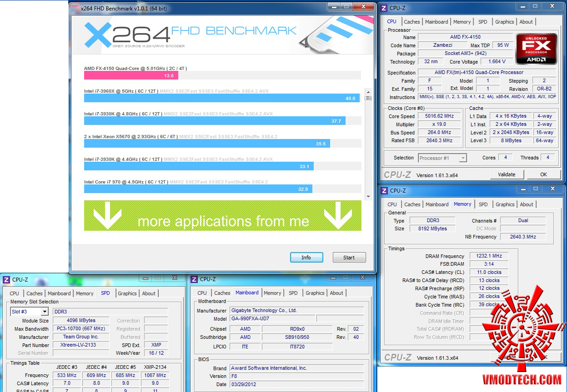Click memory Size value 8192 MBytes
The image size is (567, 392).
click(x=432, y=229)
